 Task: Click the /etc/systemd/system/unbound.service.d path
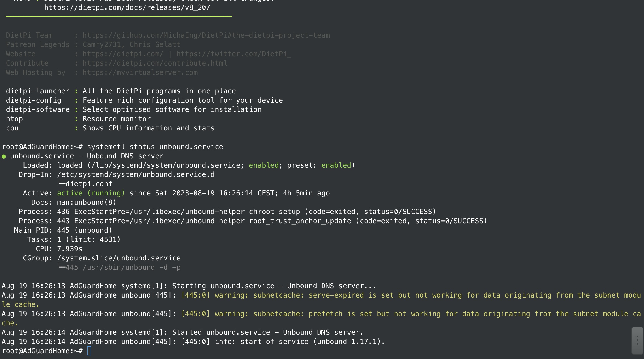pyautogui.click(x=136, y=175)
